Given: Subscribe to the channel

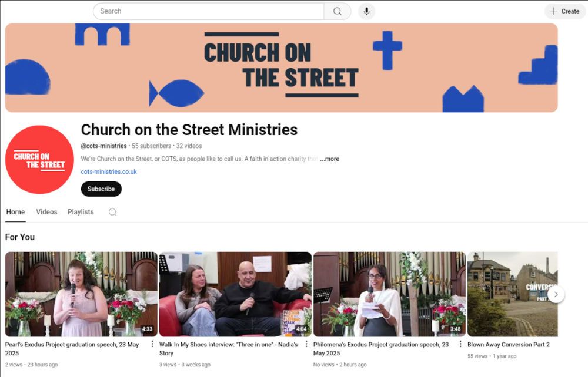Looking at the screenshot, I should pos(101,188).
